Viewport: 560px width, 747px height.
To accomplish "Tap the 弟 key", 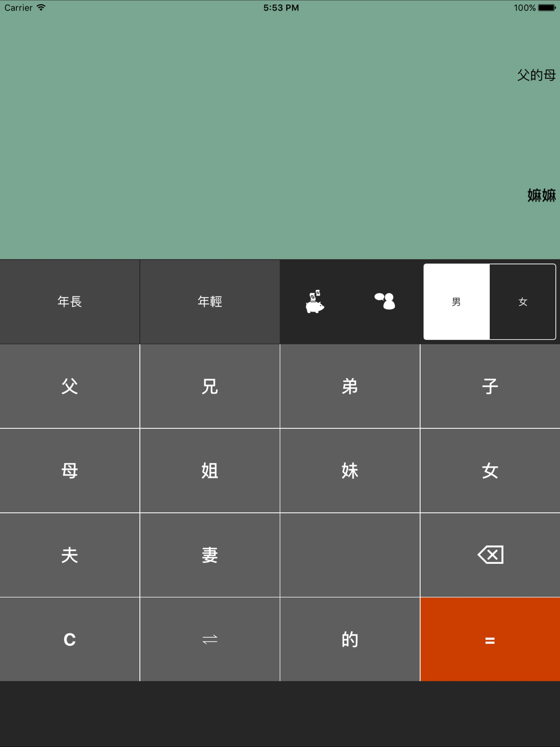I will point(350,386).
